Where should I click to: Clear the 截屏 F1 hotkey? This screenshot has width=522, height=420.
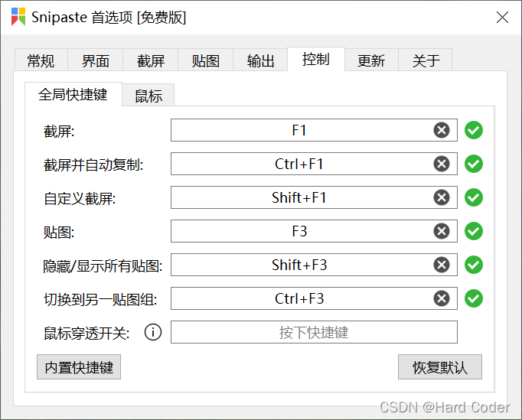pyautogui.click(x=442, y=130)
